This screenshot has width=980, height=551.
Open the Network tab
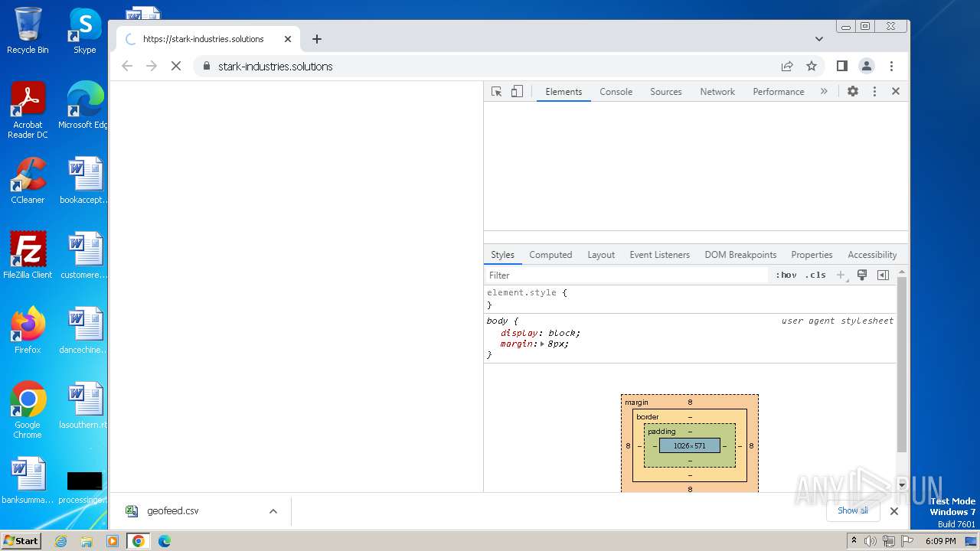click(x=717, y=92)
